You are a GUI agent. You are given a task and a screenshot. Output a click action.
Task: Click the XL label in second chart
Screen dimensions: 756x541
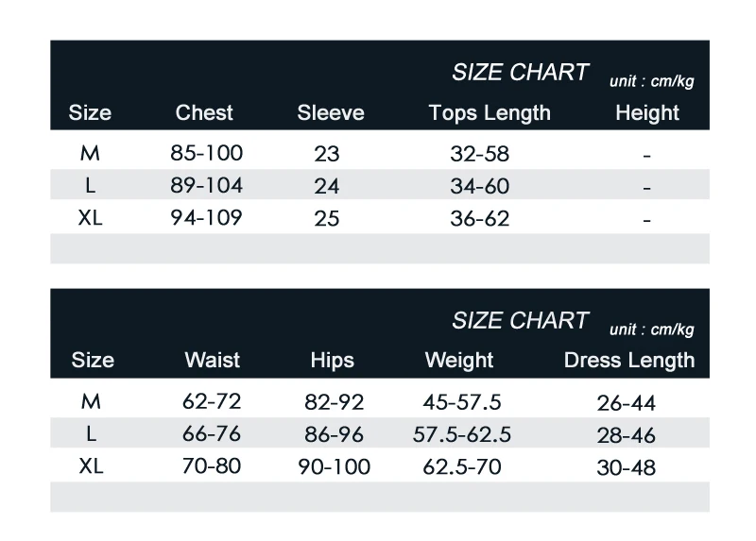click(x=91, y=466)
